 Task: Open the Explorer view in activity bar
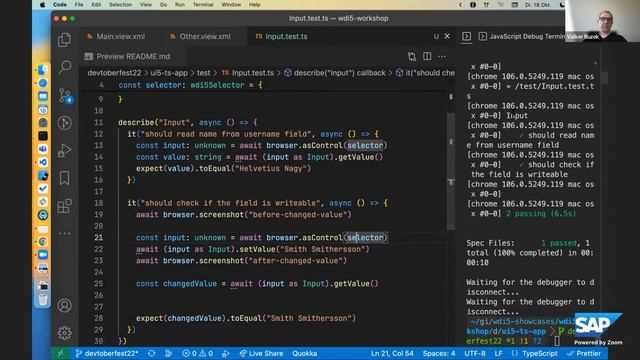coord(64,40)
